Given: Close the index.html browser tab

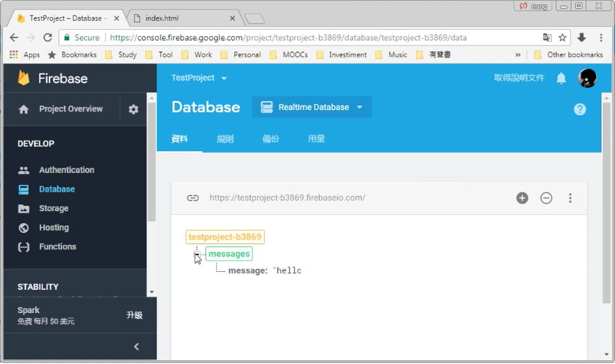Looking at the screenshot, I should point(232,19).
